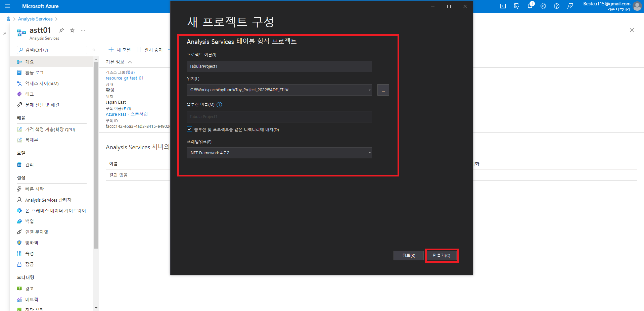The height and width of the screenshot is (311, 644).
Task: Open Tags (태그) menu item
Action: tap(52, 94)
